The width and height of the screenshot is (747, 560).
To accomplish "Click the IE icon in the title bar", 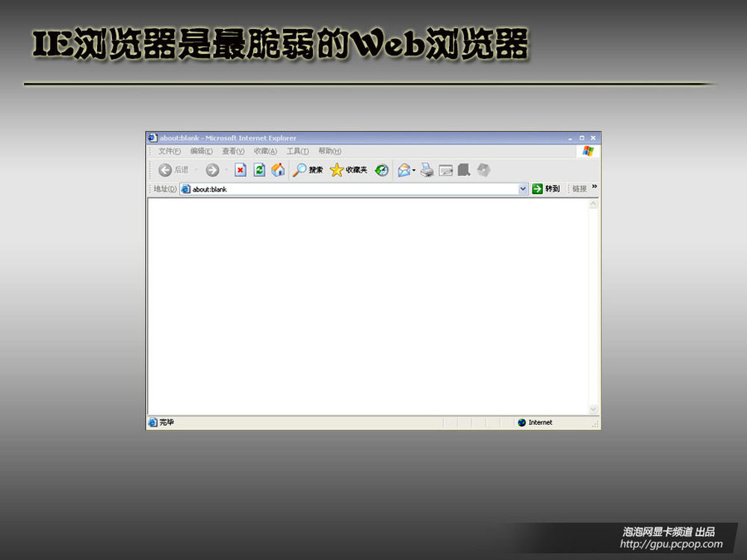I will click(x=152, y=138).
